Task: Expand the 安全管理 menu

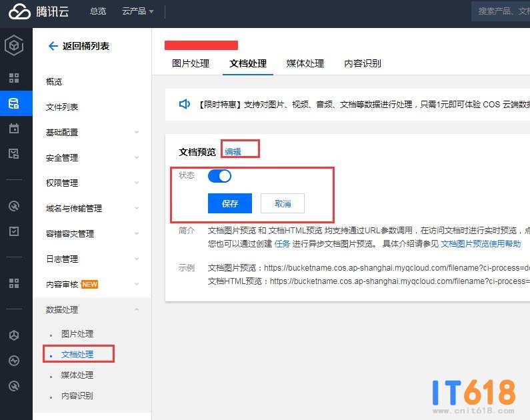Action: tap(92, 157)
